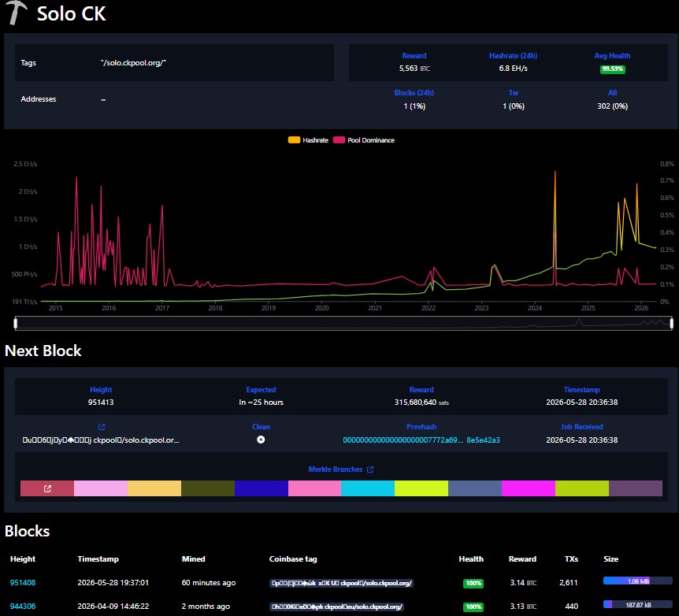Image resolution: width=679 pixels, height=616 pixels.
Task: Click the left handle of the chart range slider
Action: [16, 323]
